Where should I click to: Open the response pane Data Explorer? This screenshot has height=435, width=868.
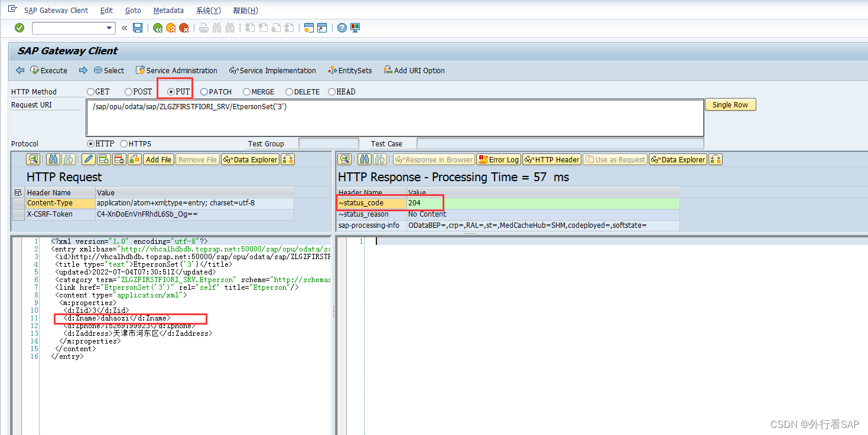(678, 159)
